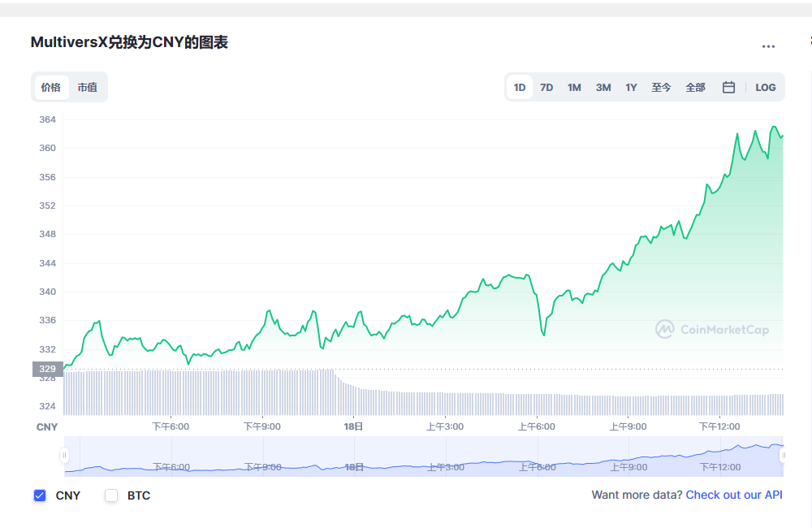Select the 1D time range
The height and width of the screenshot is (528, 812).
(520, 87)
